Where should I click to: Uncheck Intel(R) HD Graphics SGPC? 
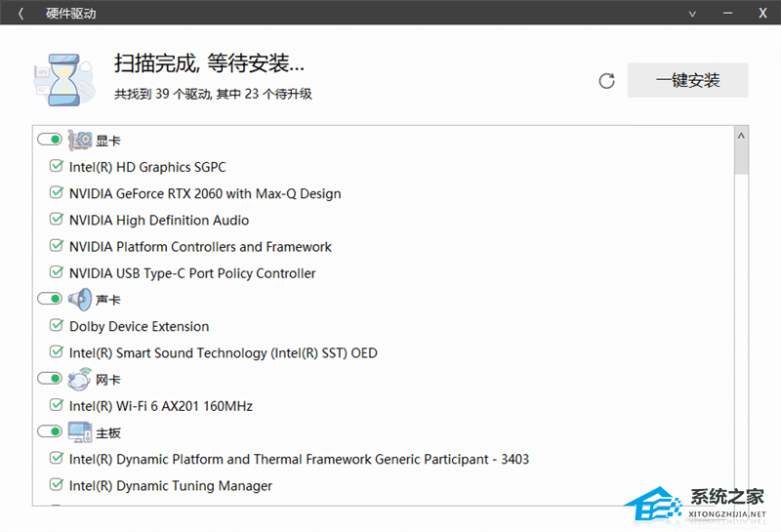57,166
